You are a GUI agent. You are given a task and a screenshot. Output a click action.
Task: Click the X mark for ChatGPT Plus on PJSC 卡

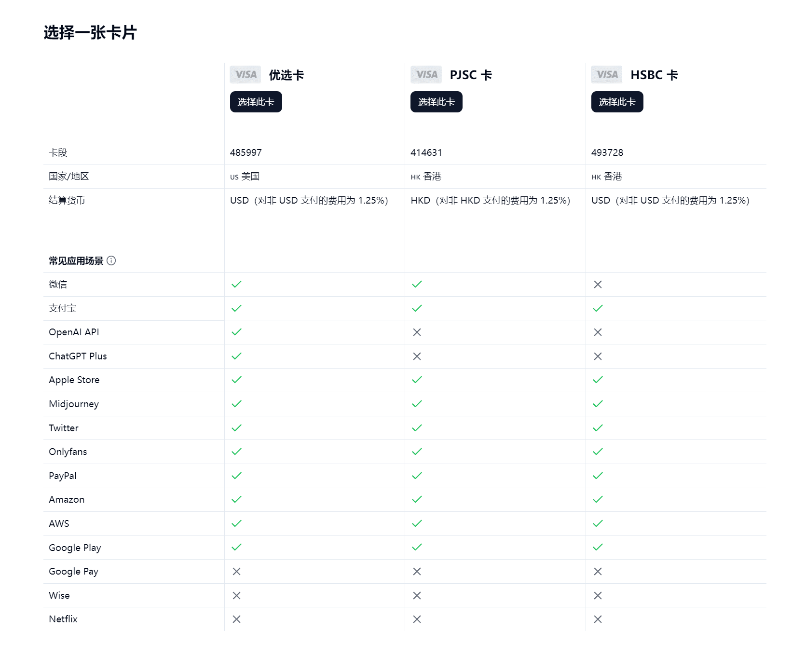[417, 356]
